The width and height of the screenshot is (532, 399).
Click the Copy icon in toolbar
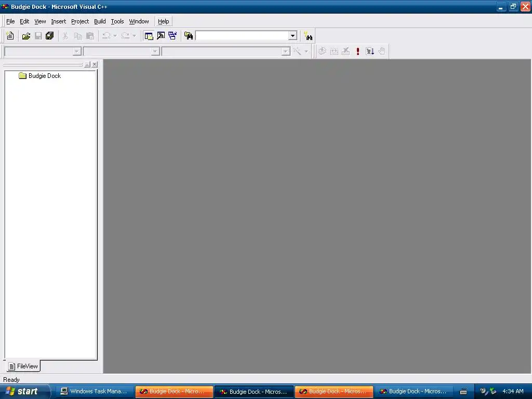pos(78,36)
